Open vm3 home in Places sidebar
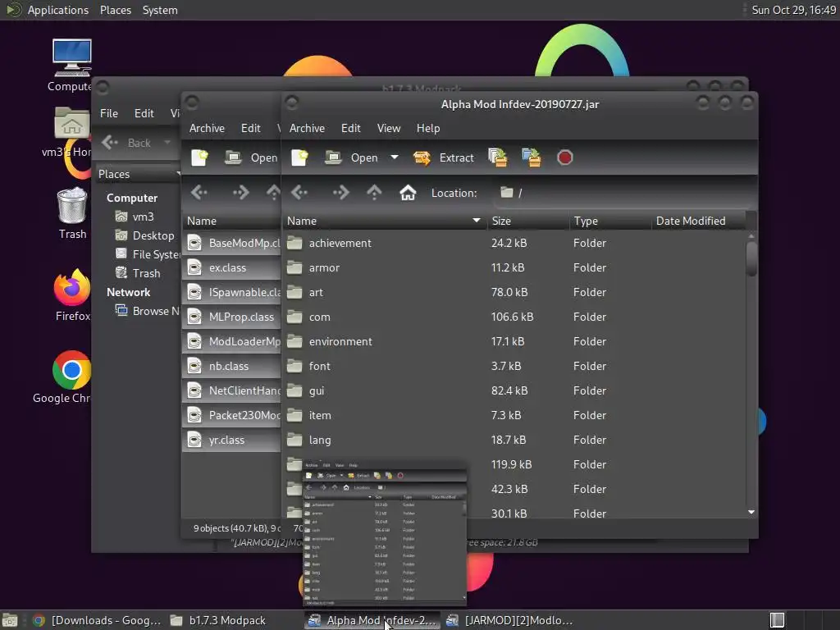840x630 pixels. [143, 217]
